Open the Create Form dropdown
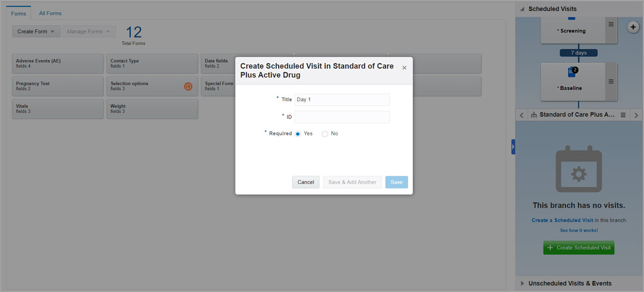The image size is (644, 292). (x=36, y=32)
